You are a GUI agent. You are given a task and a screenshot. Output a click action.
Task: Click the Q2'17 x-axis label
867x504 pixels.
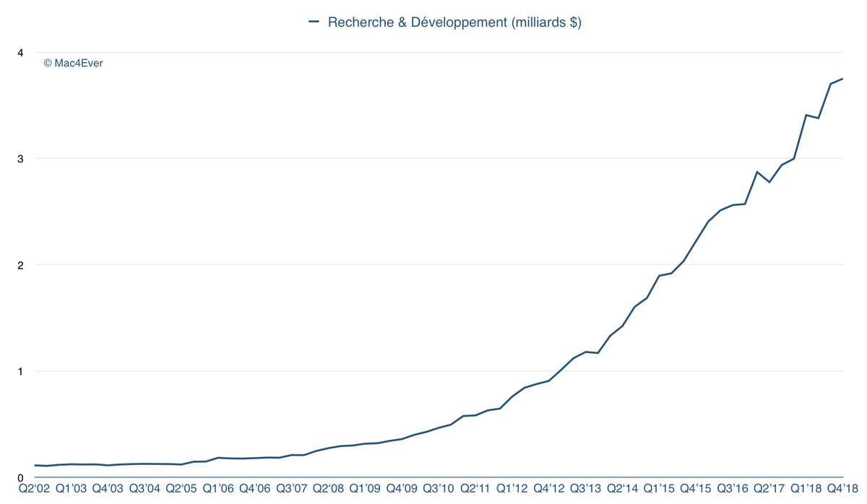pyautogui.click(x=770, y=489)
